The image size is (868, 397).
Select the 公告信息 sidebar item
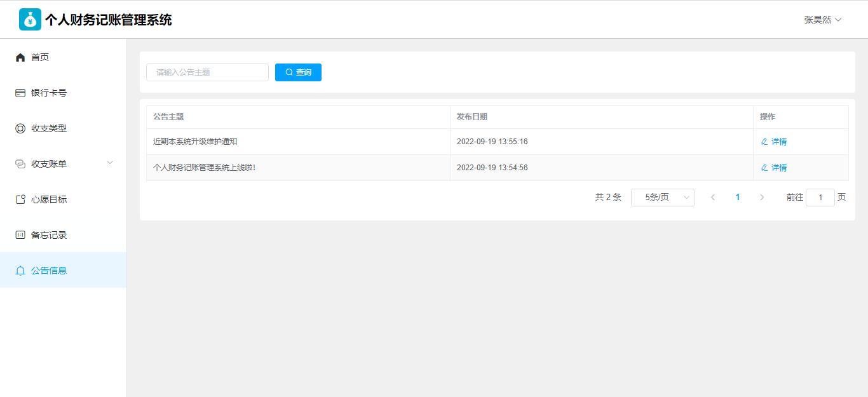[x=63, y=270]
